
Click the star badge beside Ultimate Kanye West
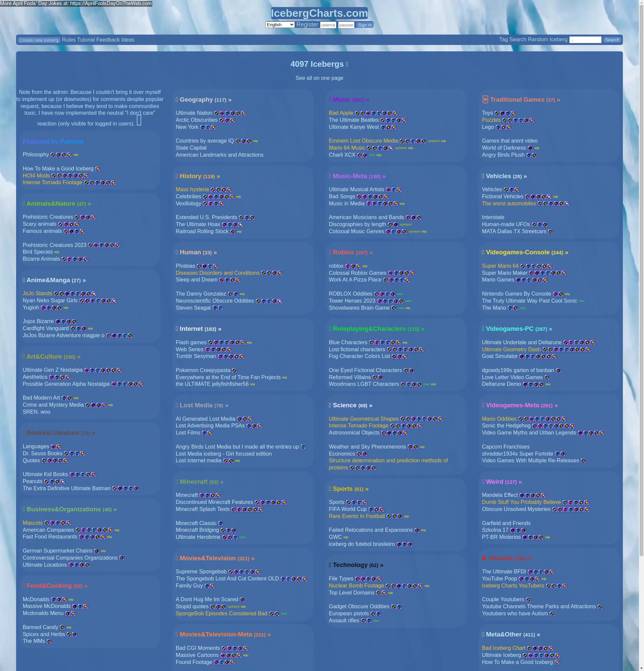(394, 127)
